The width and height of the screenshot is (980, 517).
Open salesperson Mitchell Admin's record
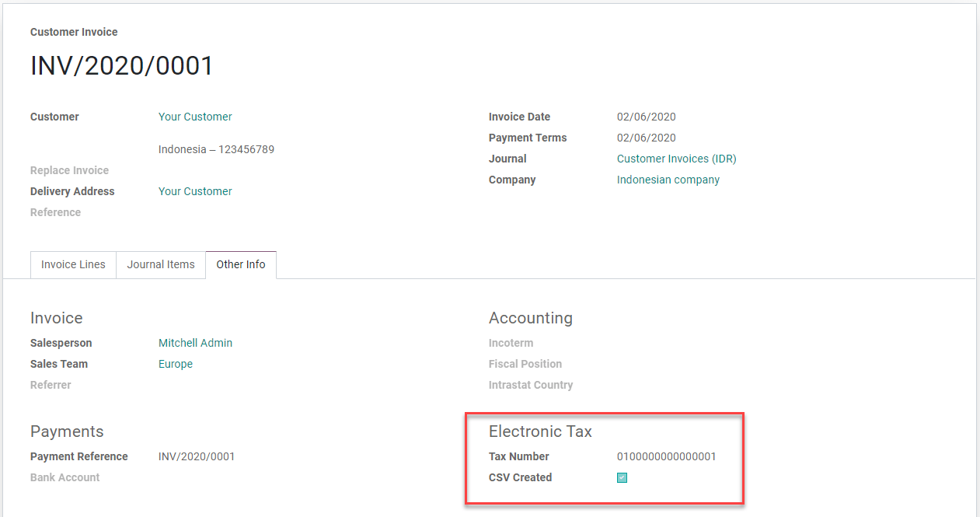coord(195,343)
